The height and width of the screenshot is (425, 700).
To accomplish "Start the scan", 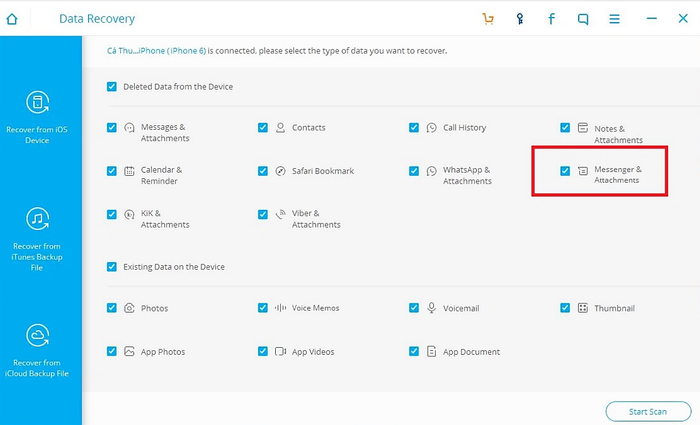I will click(x=648, y=412).
